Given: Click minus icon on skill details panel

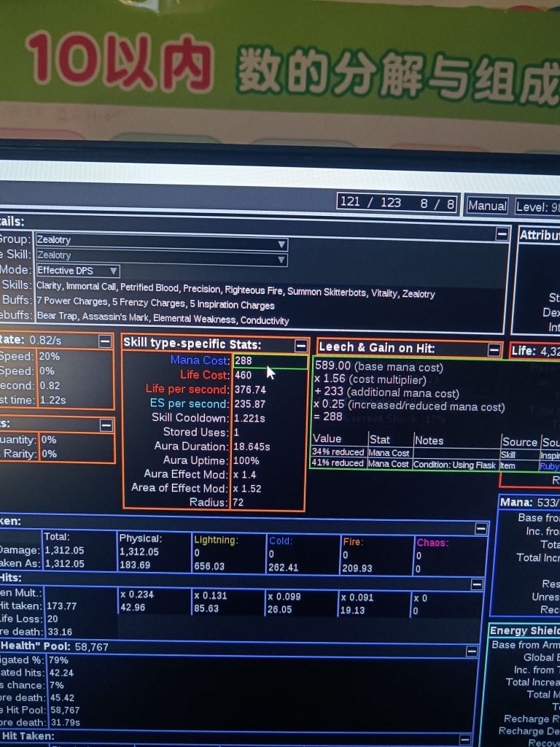Looking at the screenshot, I should pos(502,234).
